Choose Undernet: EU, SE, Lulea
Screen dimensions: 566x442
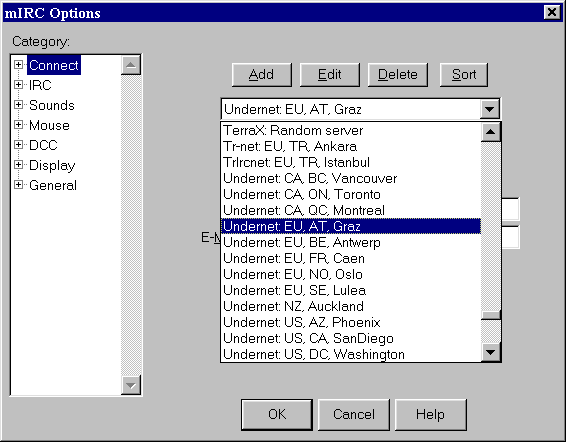point(351,290)
